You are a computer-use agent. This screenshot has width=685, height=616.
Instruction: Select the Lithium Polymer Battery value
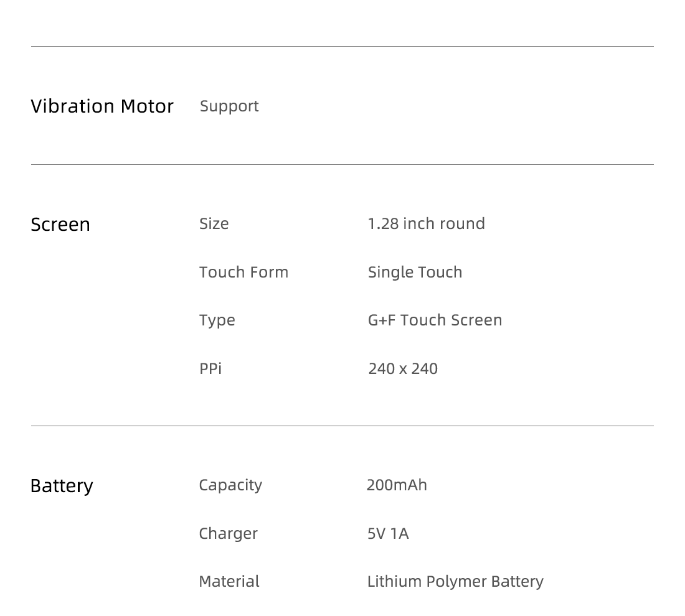point(455,582)
